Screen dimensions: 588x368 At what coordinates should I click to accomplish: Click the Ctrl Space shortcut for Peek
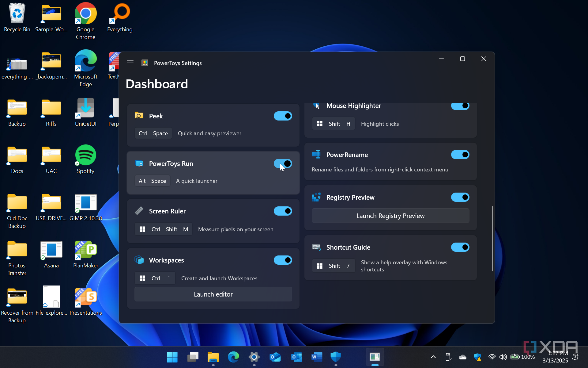pos(153,133)
